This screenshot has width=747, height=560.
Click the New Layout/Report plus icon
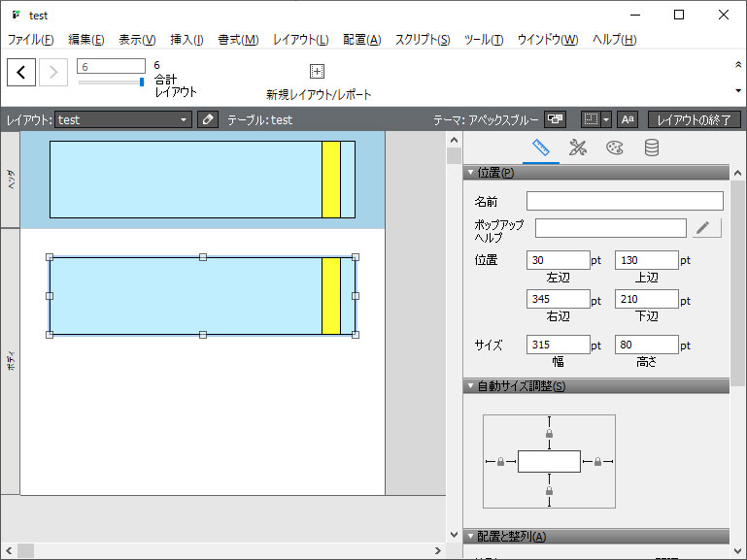point(317,72)
